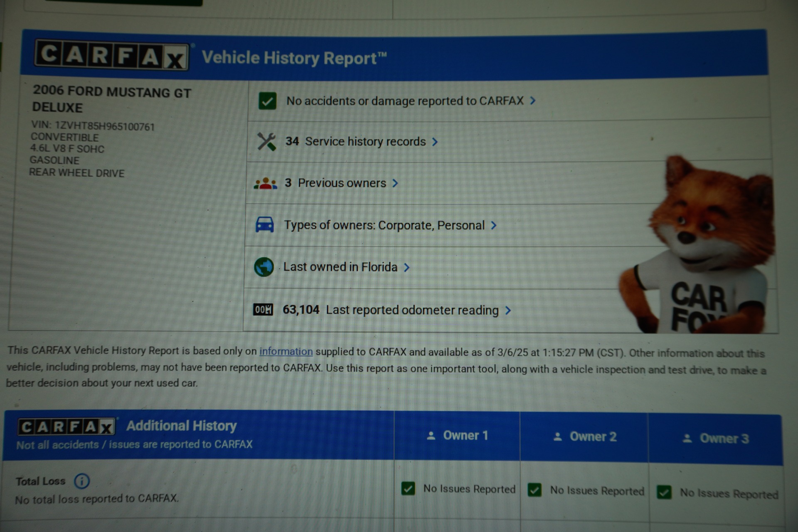This screenshot has width=798, height=532.
Task: Open Total Loss info circle icon
Action: tap(82, 481)
